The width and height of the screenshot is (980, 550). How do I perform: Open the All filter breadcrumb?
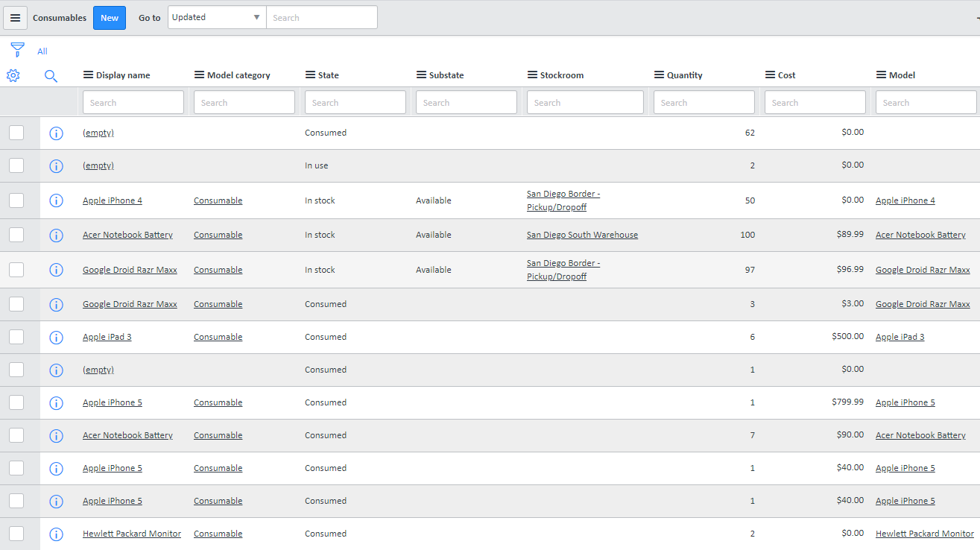pos(42,51)
